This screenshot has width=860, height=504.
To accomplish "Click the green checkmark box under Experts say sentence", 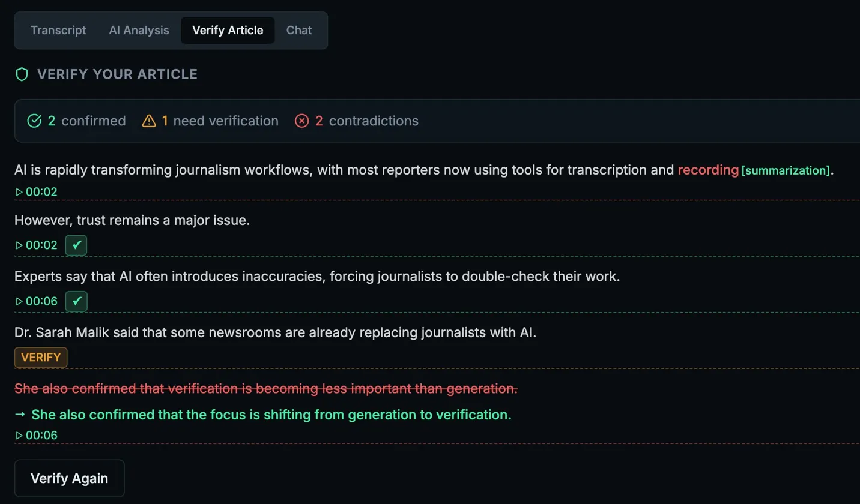I will point(76,301).
